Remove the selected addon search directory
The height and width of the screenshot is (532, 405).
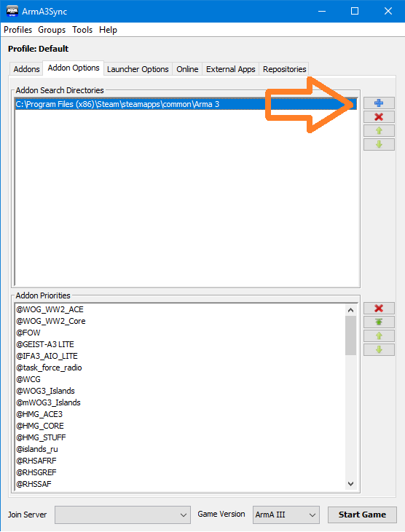tap(379, 116)
